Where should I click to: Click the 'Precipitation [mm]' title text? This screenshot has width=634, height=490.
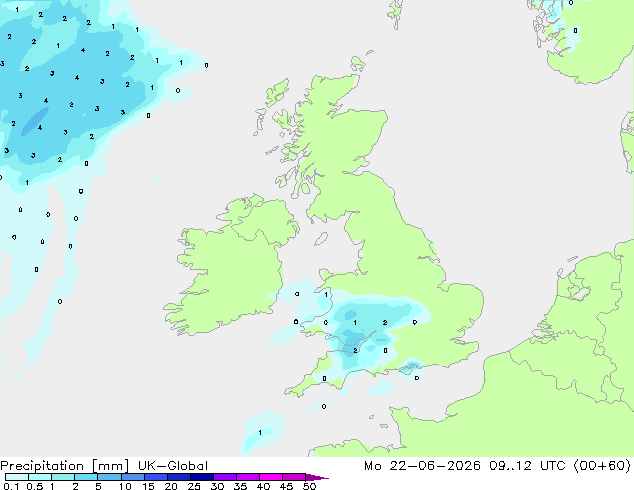(x=65, y=466)
